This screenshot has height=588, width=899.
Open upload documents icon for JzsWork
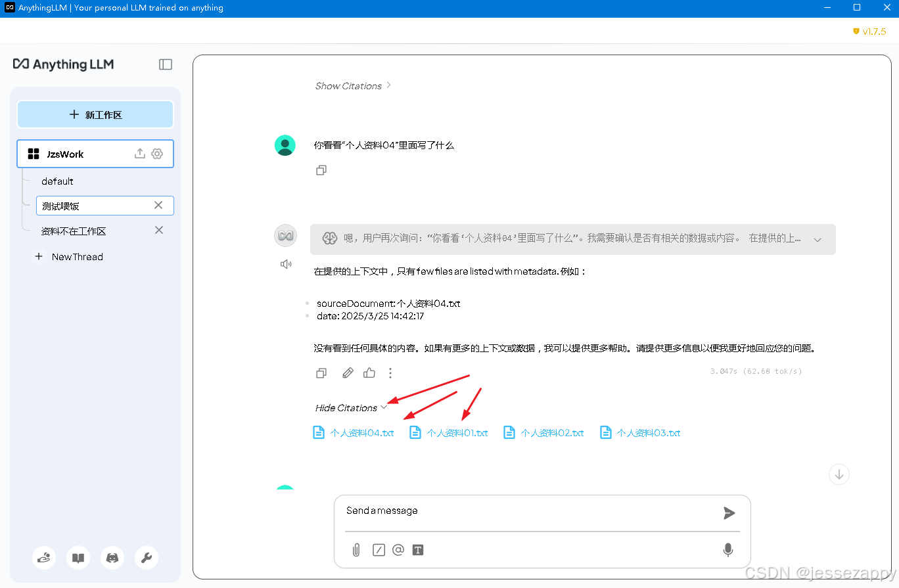(139, 154)
